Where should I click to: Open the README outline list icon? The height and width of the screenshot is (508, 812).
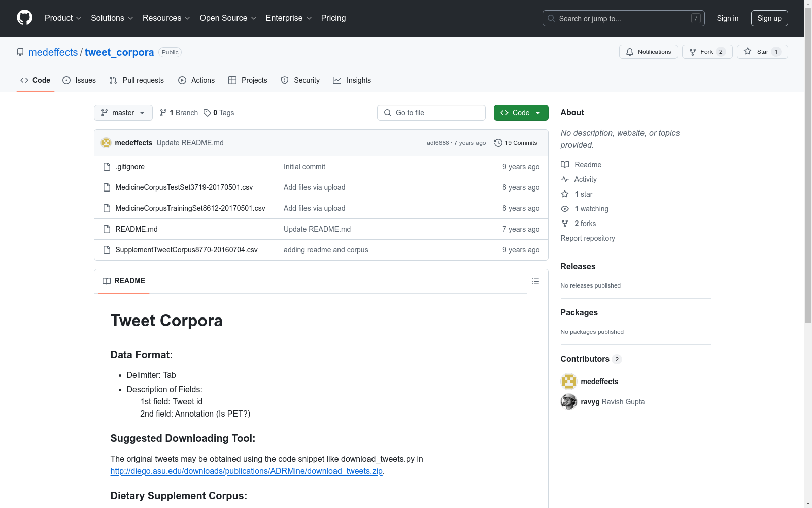coord(535,281)
